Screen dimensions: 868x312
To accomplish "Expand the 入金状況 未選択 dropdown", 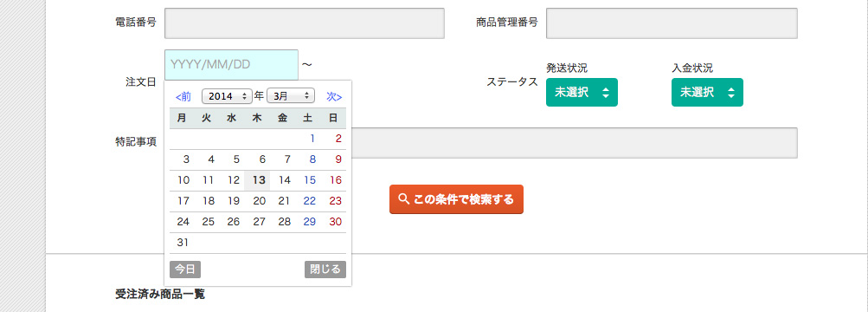I will (707, 92).
